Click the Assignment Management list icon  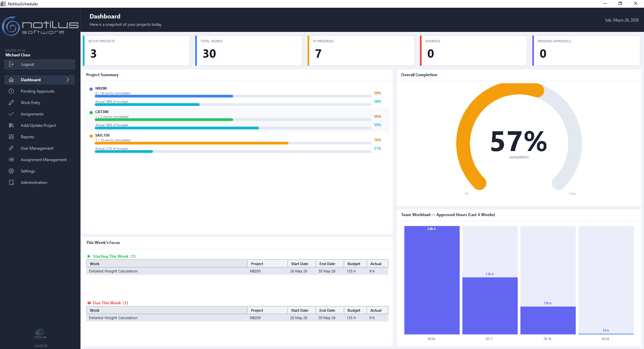pyautogui.click(x=11, y=160)
